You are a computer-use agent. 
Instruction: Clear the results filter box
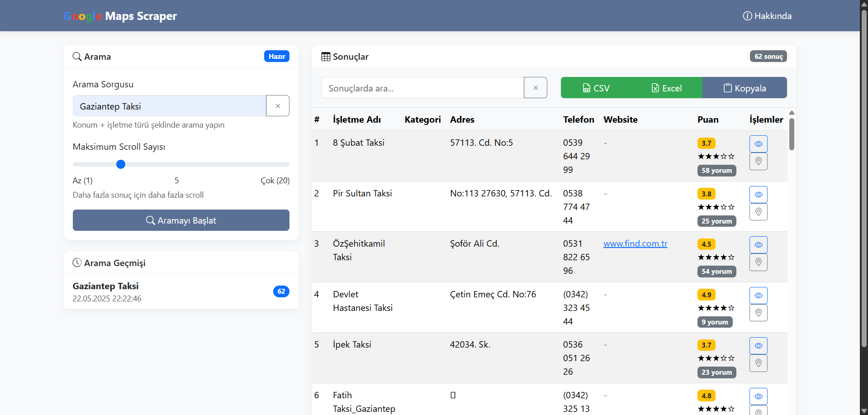[536, 88]
